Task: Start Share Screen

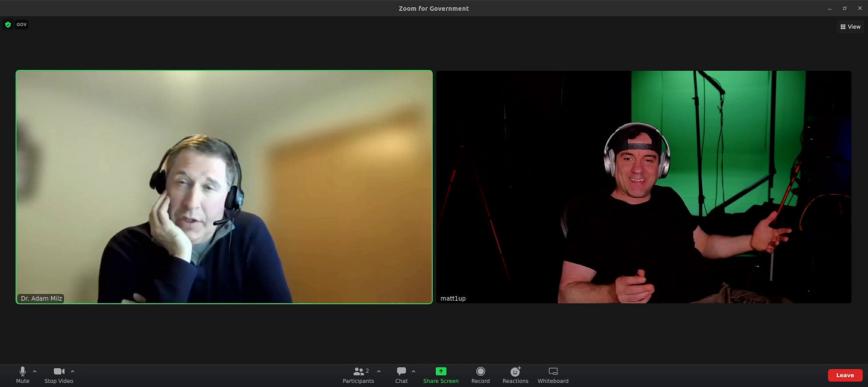Action: point(441,375)
